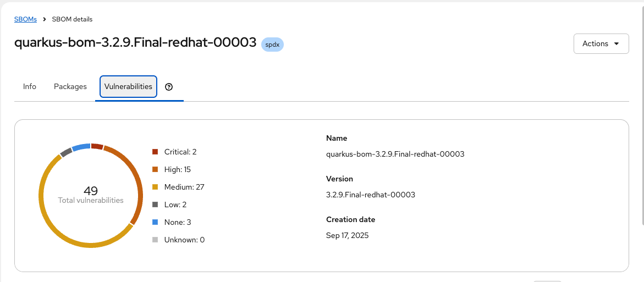Pick the Low legend gray square
Viewport: 644px width, 282px height.
click(155, 204)
